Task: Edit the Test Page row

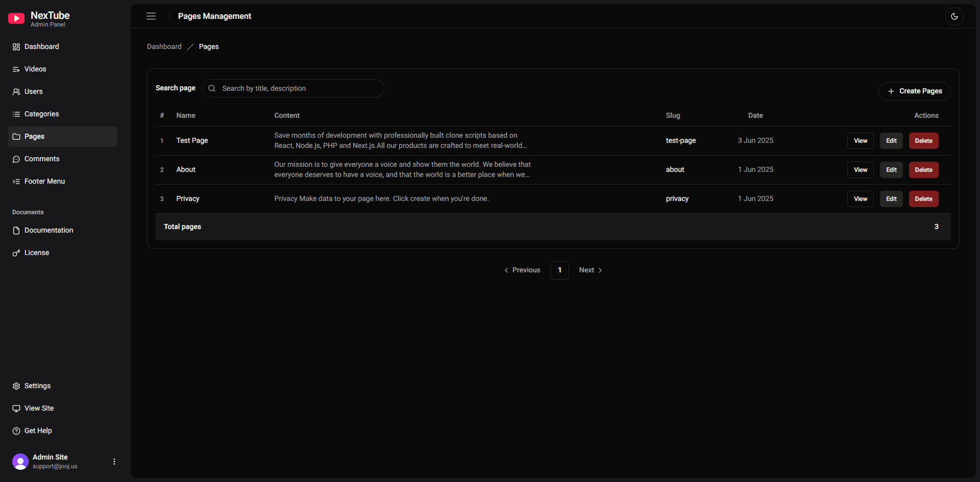Action: (891, 141)
